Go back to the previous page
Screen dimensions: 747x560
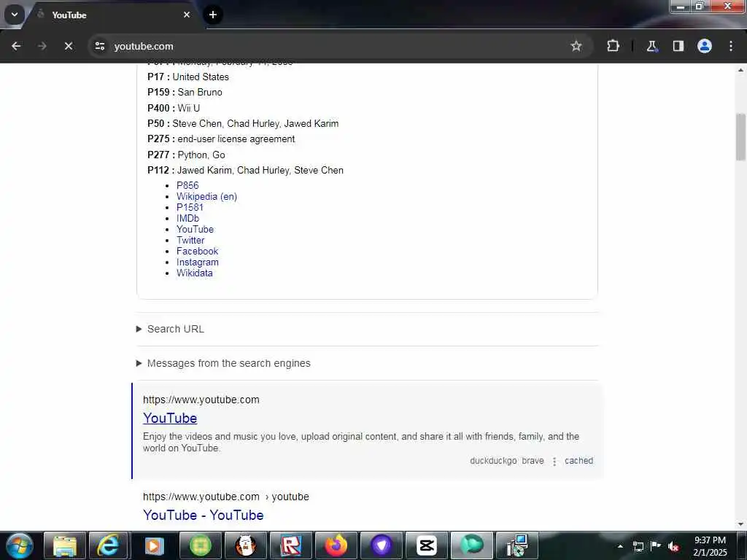click(16, 46)
